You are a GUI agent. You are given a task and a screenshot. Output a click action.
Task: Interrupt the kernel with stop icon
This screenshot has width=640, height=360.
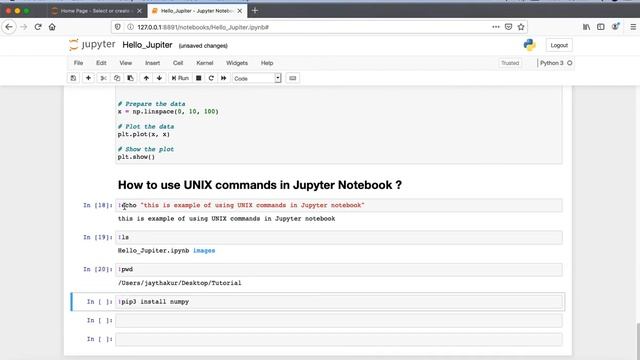pyautogui.click(x=199, y=78)
